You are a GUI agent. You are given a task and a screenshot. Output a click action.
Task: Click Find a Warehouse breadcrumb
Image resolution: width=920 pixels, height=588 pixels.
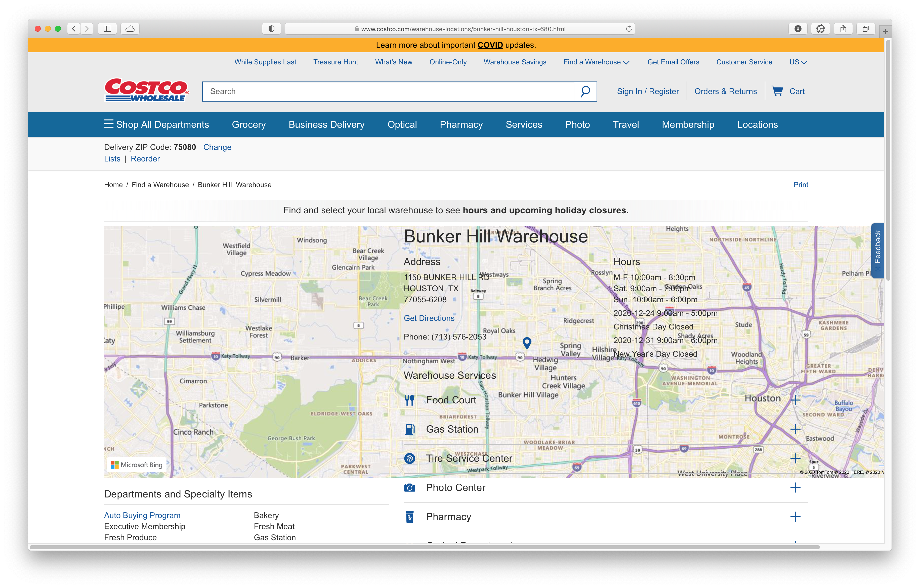coord(160,185)
